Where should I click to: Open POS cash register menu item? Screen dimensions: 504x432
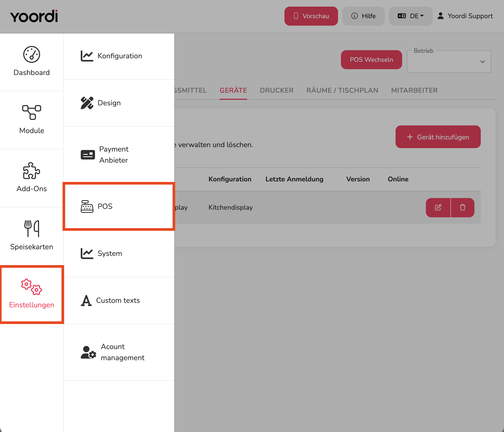pyautogui.click(x=119, y=206)
